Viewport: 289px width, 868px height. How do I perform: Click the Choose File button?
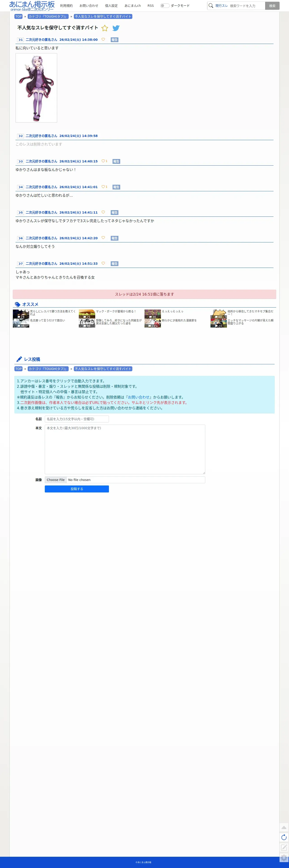pos(56,480)
